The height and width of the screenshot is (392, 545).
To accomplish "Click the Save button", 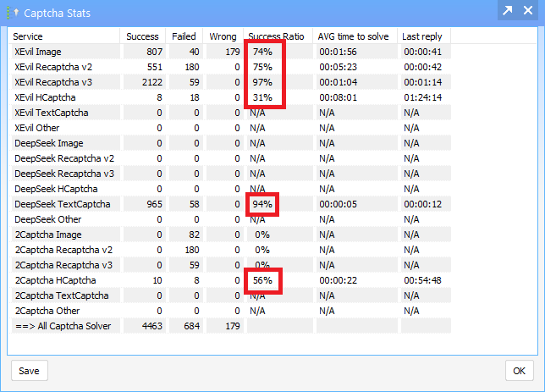I will [29, 371].
